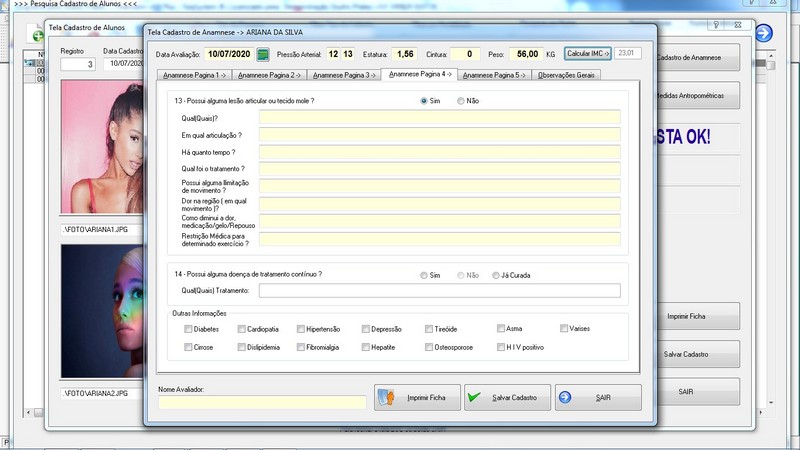Click Salvar Cadastro in Cadastro de Alunos window
Image resolution: width=800 pixels, height=450 pixels.
pos(697,354)
